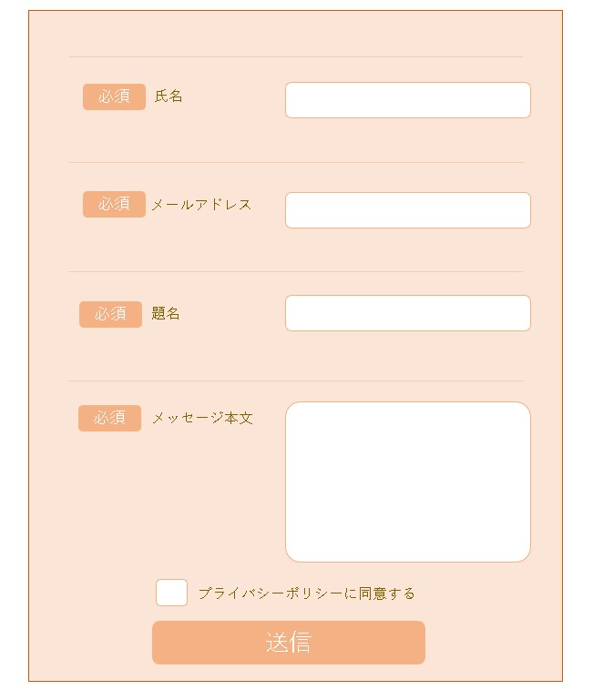The image size is (593, 700).
Task: Click the divider line above the 氏名 row
Action: (295, 56)
